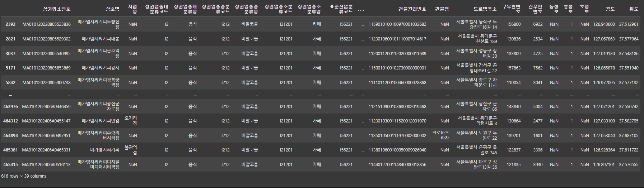The width and height of the screenshot is (644, 188).
Task: Click new postal code 6922
Action: click(538, 24)
